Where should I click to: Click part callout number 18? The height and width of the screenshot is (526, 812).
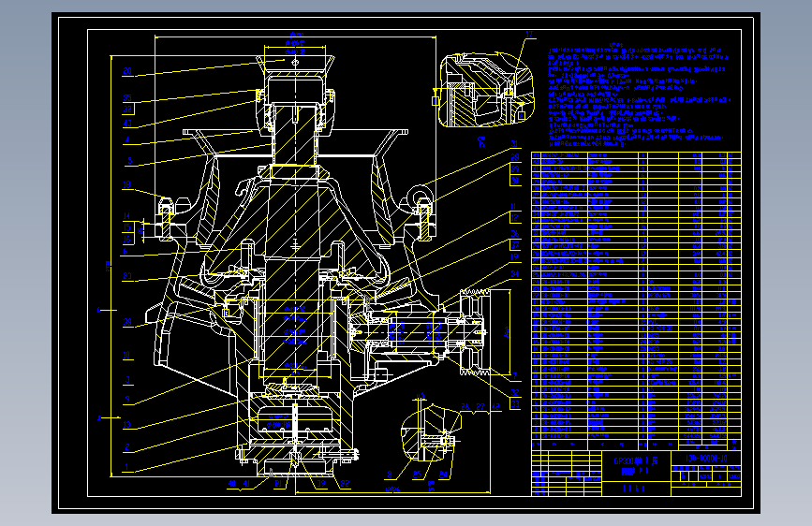[x=126, y=184]
